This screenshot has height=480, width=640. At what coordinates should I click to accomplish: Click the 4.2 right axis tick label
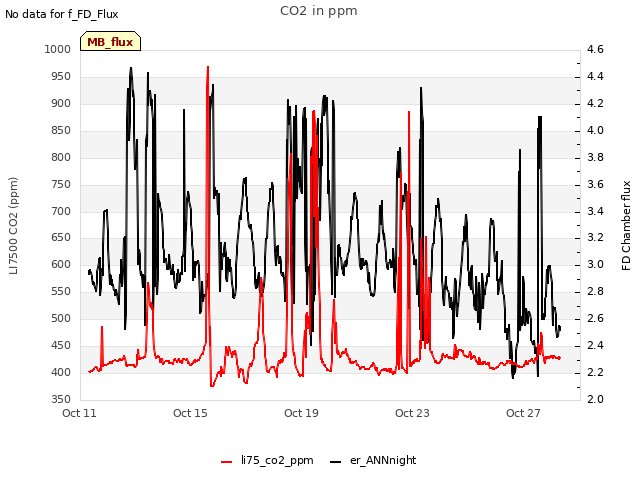(595, 103)
